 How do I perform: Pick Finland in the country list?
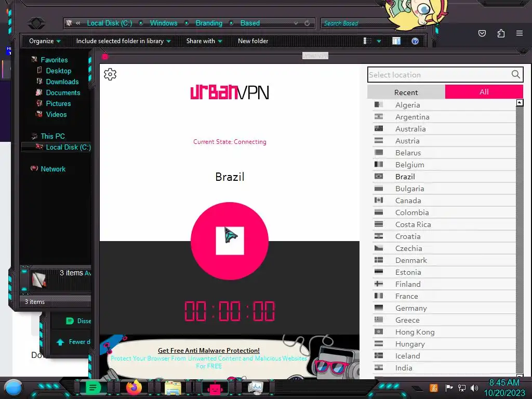pos(444,284)
